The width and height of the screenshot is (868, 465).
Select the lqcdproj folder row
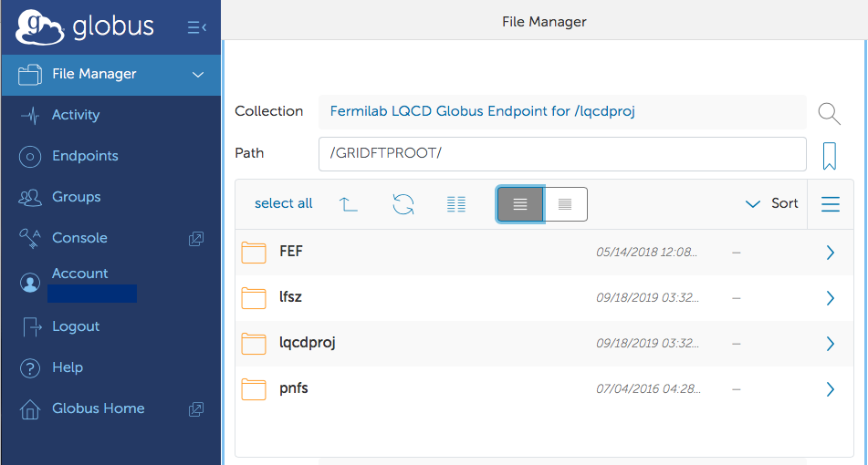point(544,344)
